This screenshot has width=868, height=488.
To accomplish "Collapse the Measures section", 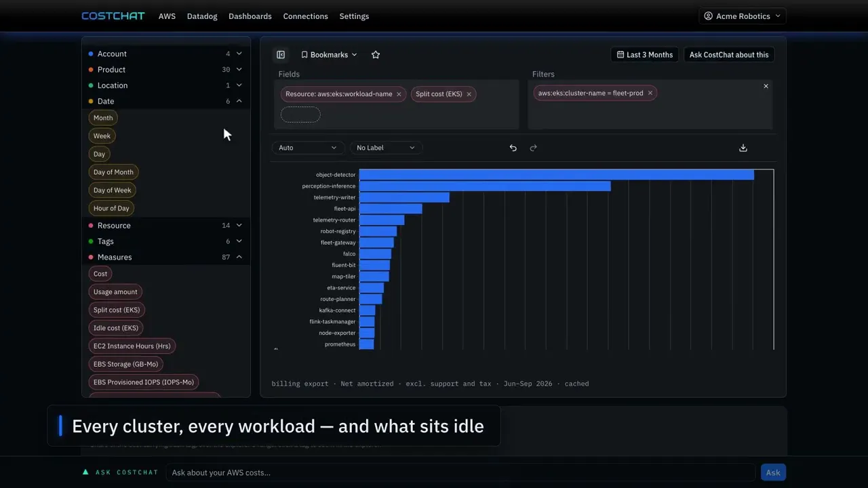I will 165,258.
